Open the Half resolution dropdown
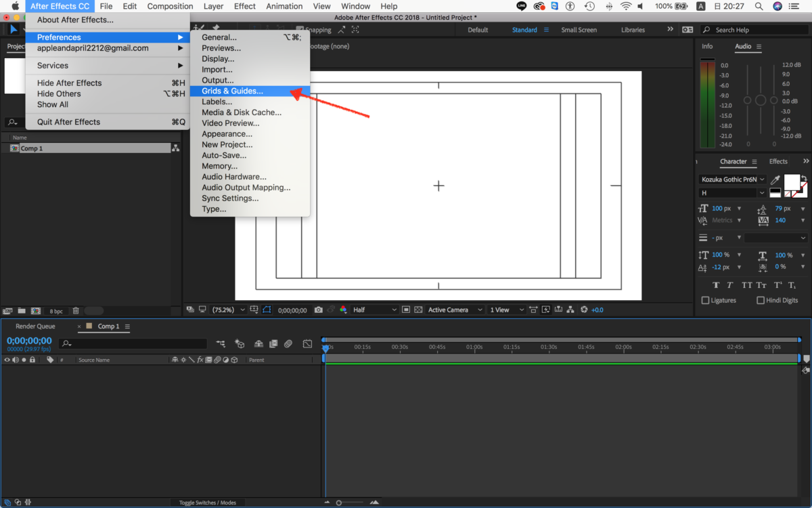812x508 pixels. coord(374,310)
